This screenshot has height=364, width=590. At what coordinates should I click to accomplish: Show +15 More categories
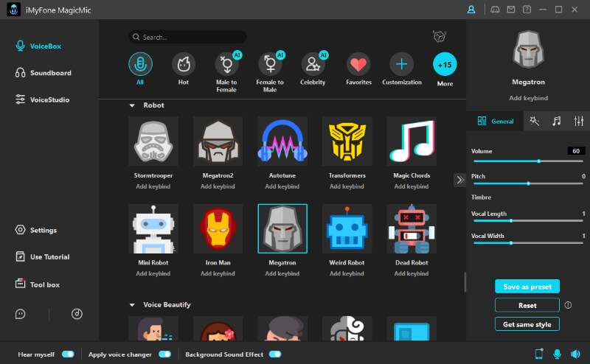point(445,64)
